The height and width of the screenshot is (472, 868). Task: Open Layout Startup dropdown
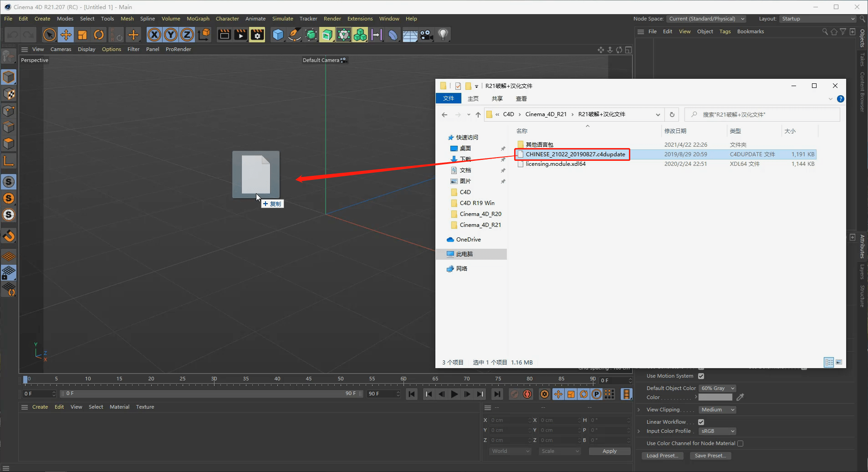click(x=818, y=19)
